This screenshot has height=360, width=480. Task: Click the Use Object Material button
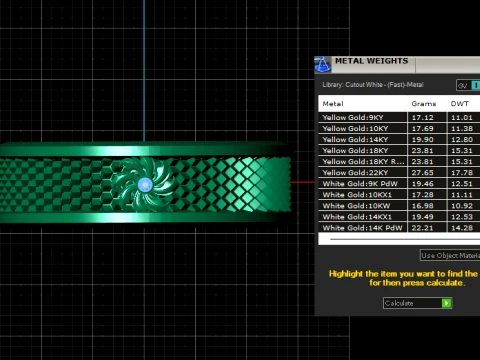(450, 255)
